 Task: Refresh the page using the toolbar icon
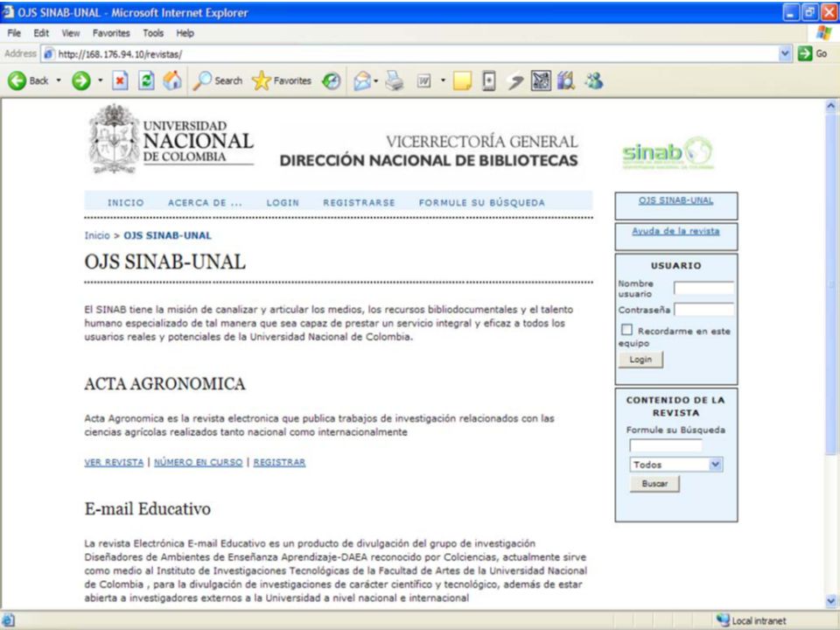pos(146,80)
